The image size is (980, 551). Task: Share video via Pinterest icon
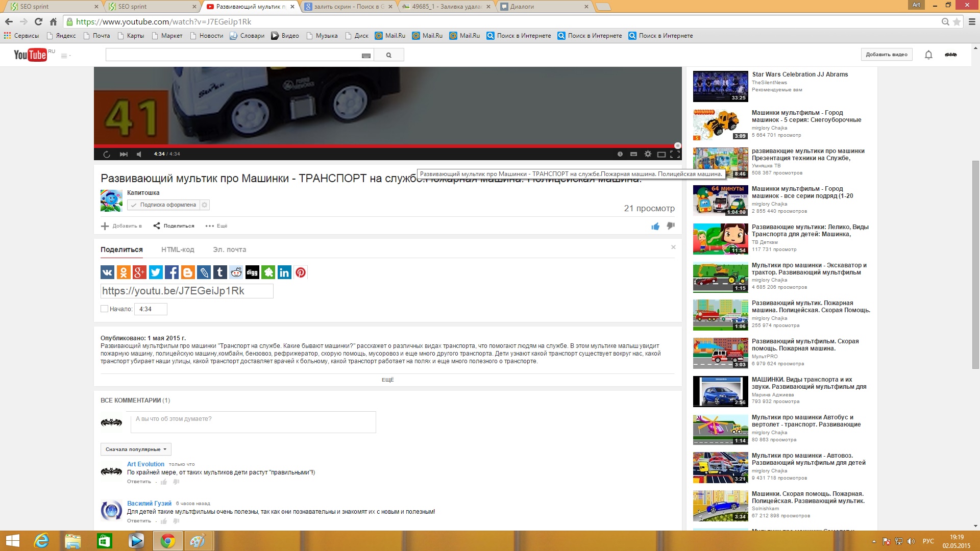coord(301,272)
